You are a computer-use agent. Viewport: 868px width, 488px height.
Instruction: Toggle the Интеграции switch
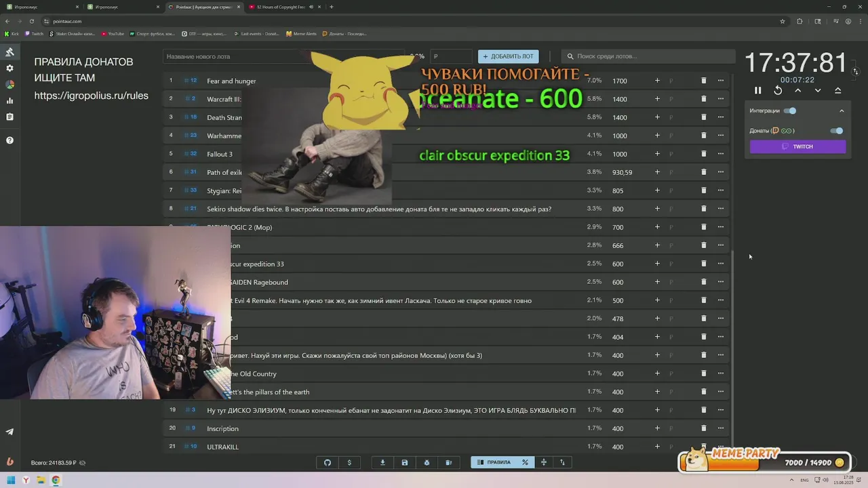[x=790, y=110]
